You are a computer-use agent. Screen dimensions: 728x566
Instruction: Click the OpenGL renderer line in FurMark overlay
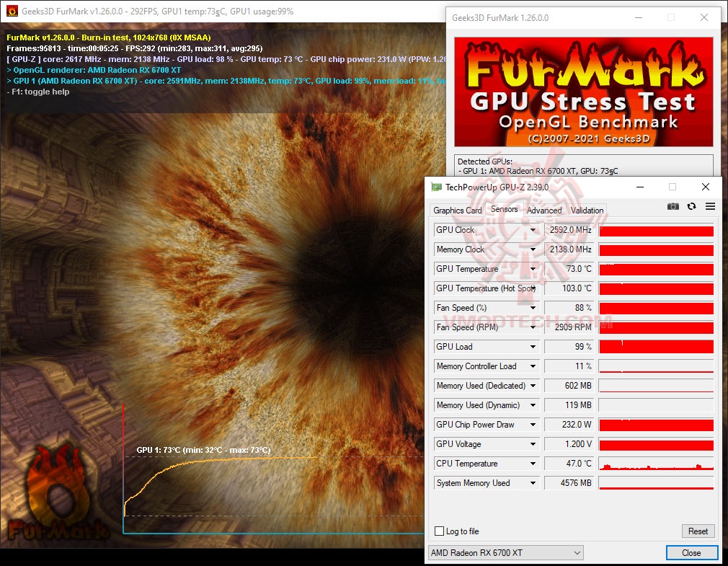(x=94, y=70)
